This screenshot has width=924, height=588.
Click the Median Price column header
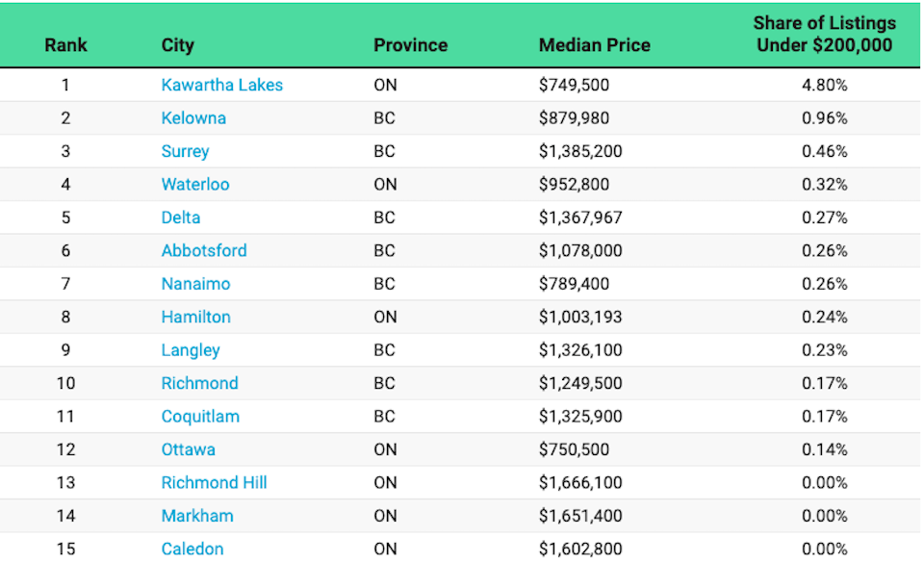(594, 45)
